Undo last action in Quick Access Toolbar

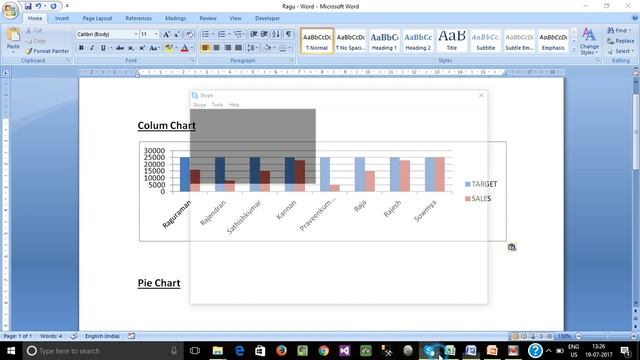point(38,6)
